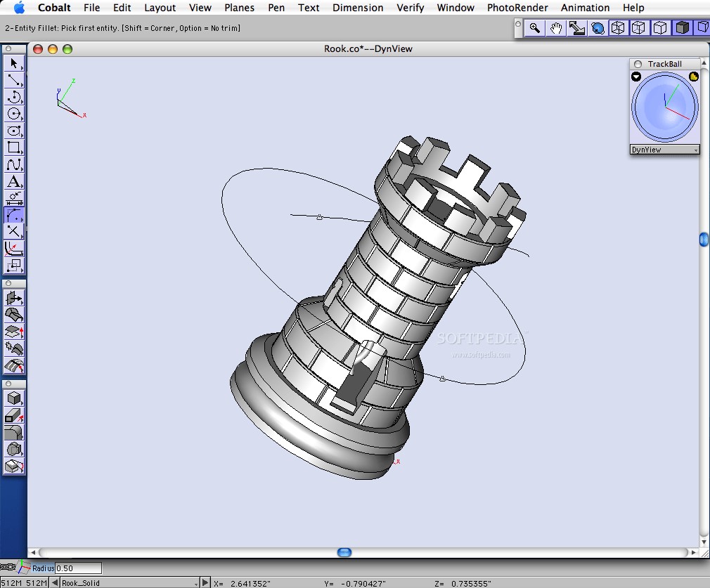Click the Zoom magnifier tool
Image resolution: width=710 pixels, height=588 pixels.
(x=535, y=28)
